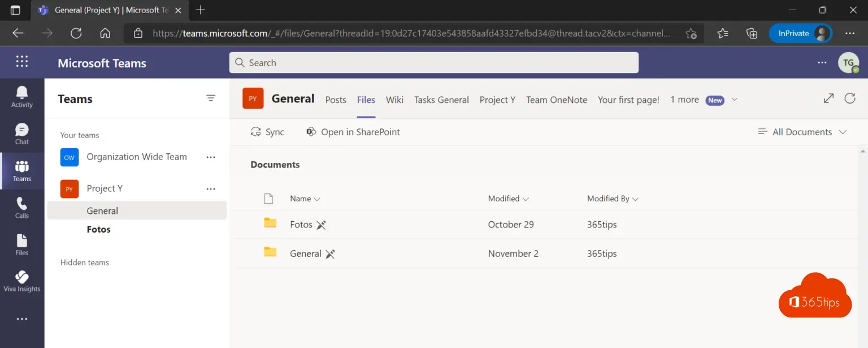868x348 pixels.
Task: Open the TG profile avatar menu
Action: [849, 62]
